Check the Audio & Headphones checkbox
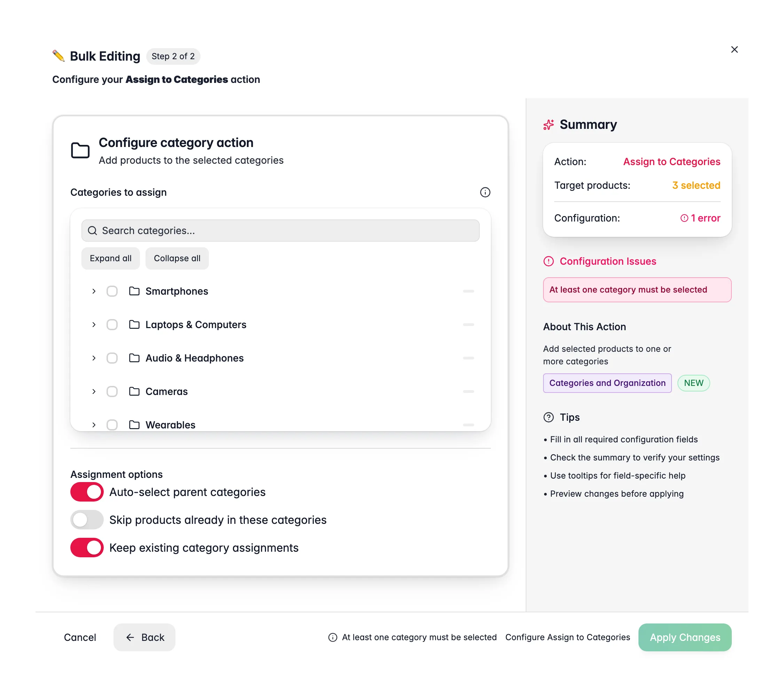This screenshot has width=784, height=698. (112, 358)
